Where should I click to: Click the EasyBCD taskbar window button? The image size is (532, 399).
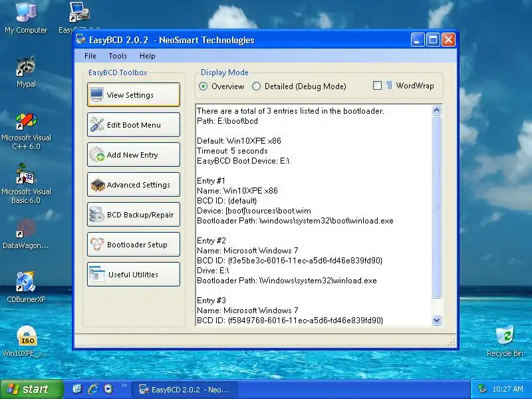[185, 390]
